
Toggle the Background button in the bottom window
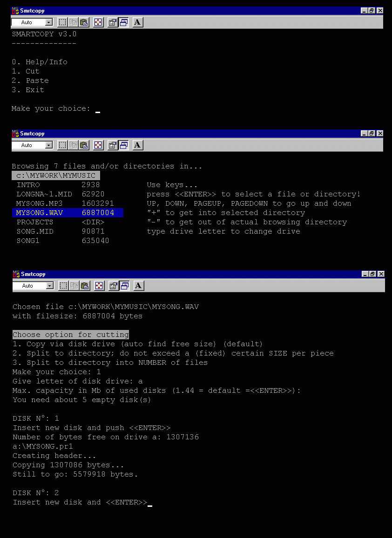click(124, 286)
